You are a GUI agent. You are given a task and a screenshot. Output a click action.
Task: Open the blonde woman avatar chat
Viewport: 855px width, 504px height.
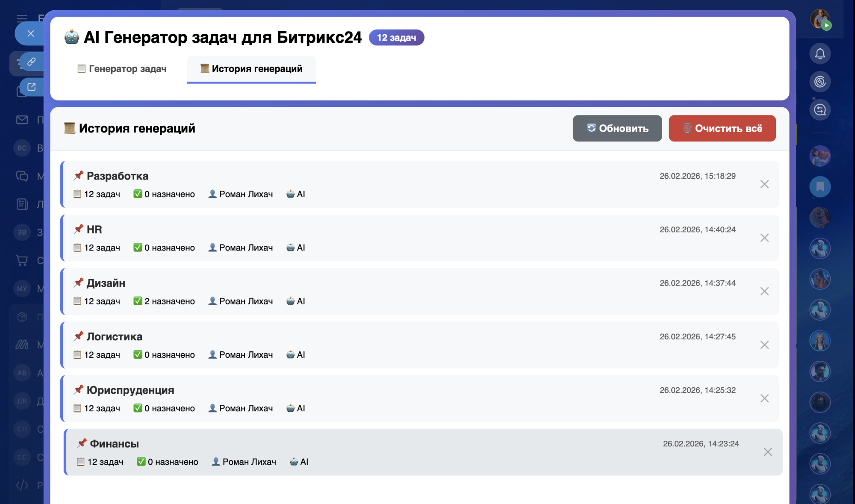(820, 341)
